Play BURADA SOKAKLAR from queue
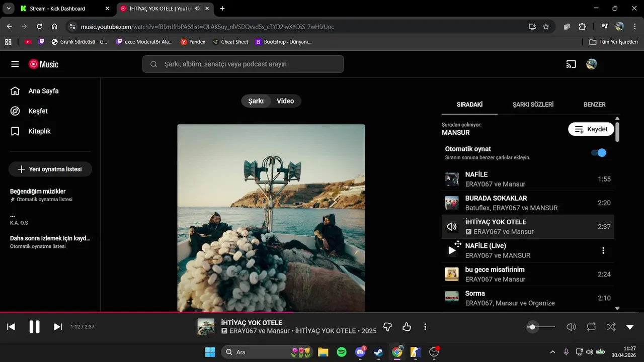The height and width of the screenshot is (362, 644). click(528, 203)
